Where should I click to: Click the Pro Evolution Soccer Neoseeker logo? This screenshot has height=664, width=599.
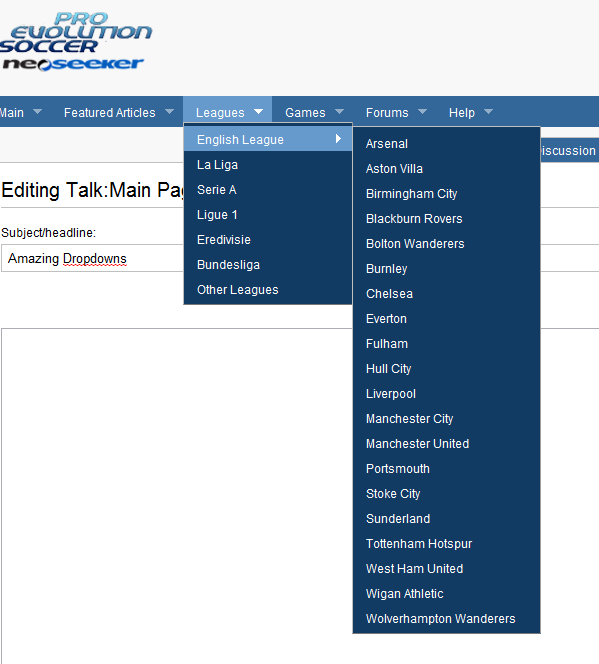point(75,42)
